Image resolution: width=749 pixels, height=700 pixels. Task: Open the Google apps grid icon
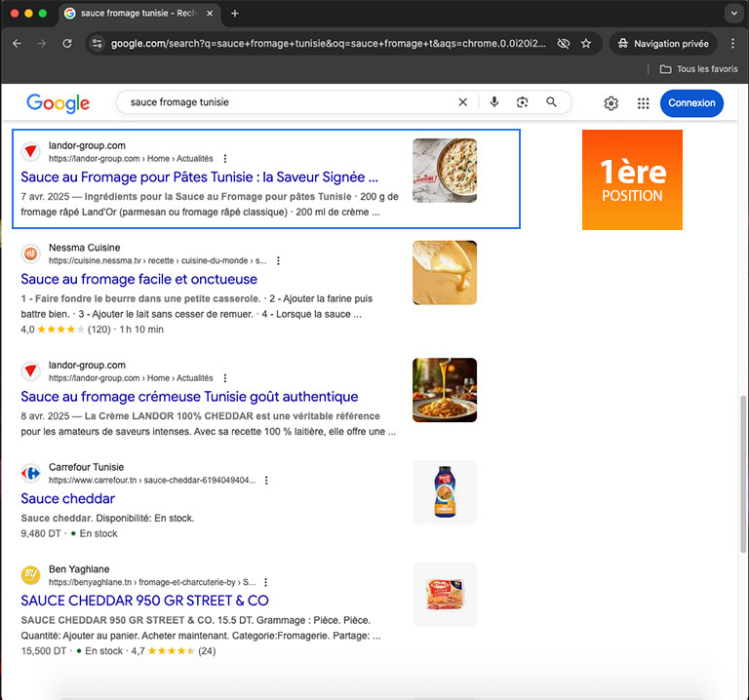pyautogui.click(x=643, y=103)
